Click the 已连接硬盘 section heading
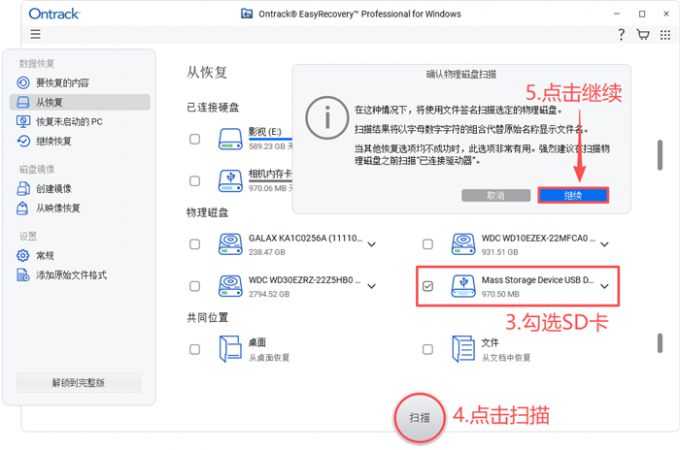 point(212,107)
